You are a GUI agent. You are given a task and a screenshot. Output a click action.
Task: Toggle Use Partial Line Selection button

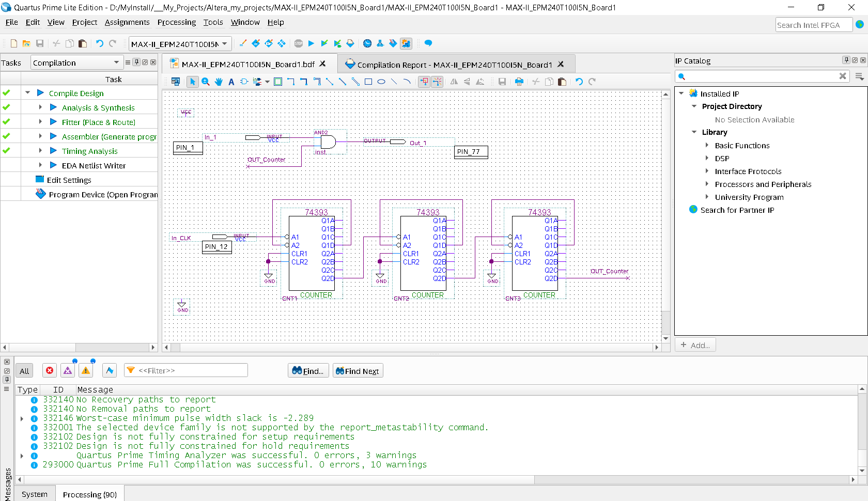pos(437,82)
